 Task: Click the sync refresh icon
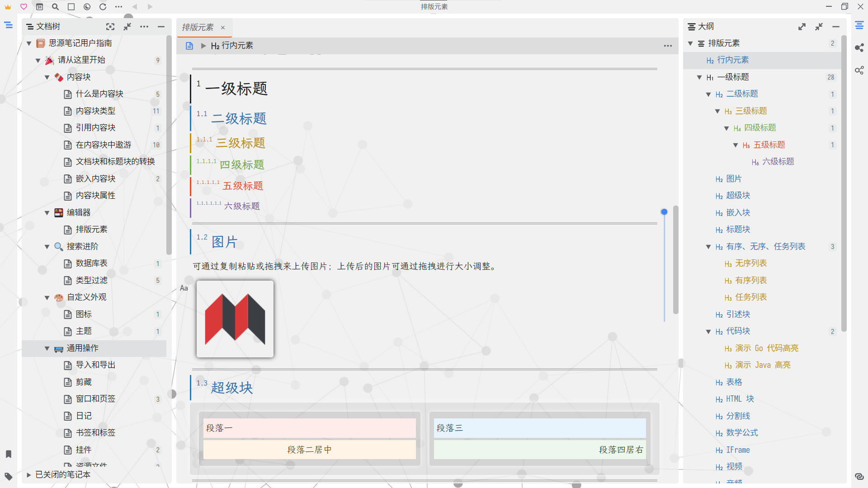click(x=103, y=7)
